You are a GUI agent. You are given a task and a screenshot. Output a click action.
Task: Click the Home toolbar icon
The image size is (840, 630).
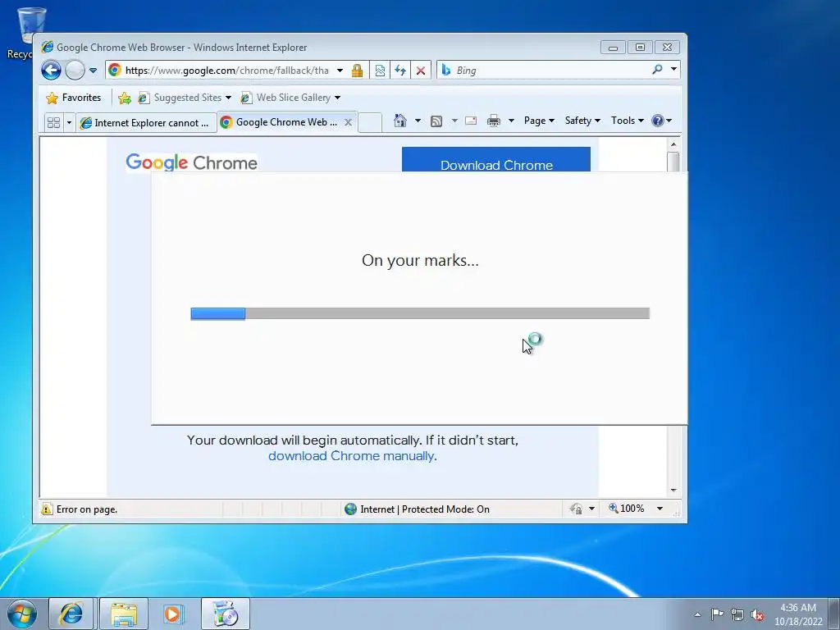[x=399, y=121]
